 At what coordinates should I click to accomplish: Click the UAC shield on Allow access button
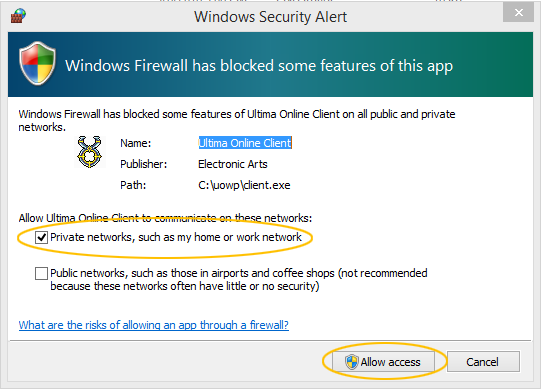[352, 362]
